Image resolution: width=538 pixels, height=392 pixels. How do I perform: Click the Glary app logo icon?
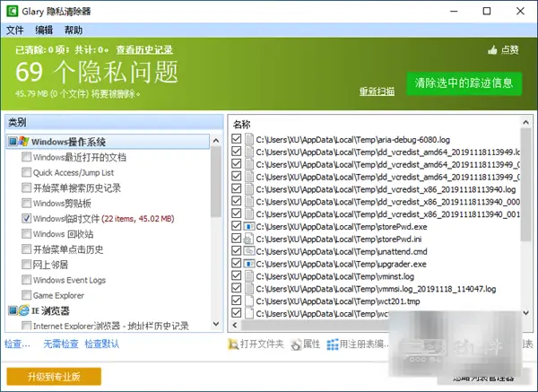click(x=13, y=11)
